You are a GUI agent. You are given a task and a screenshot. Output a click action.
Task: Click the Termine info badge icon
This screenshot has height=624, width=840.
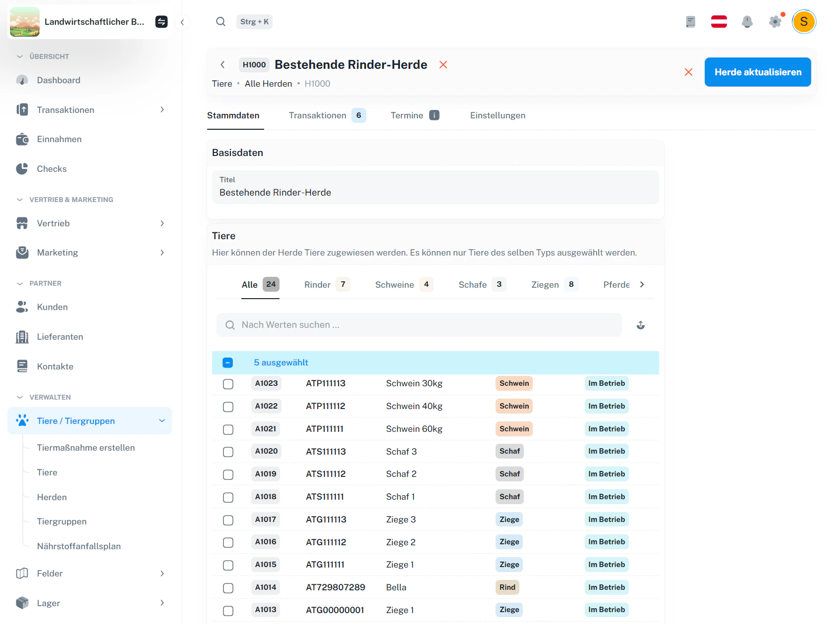434,115
